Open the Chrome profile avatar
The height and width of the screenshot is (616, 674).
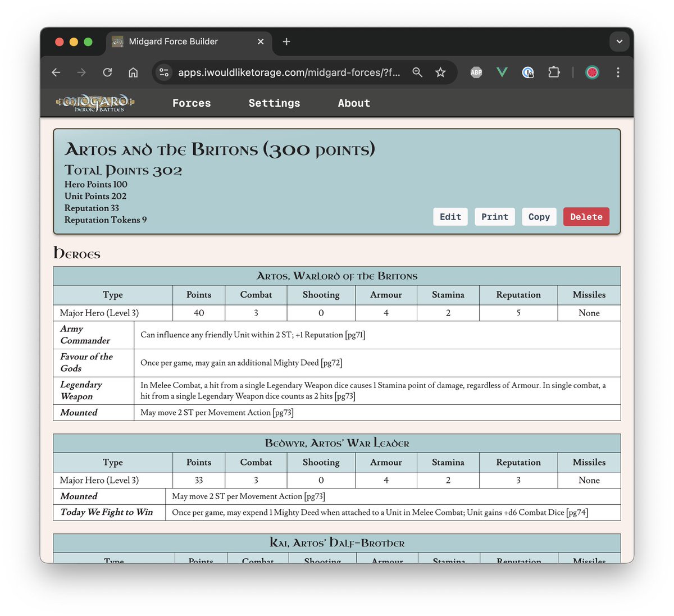pyautogui.click(x=592, y=72)
